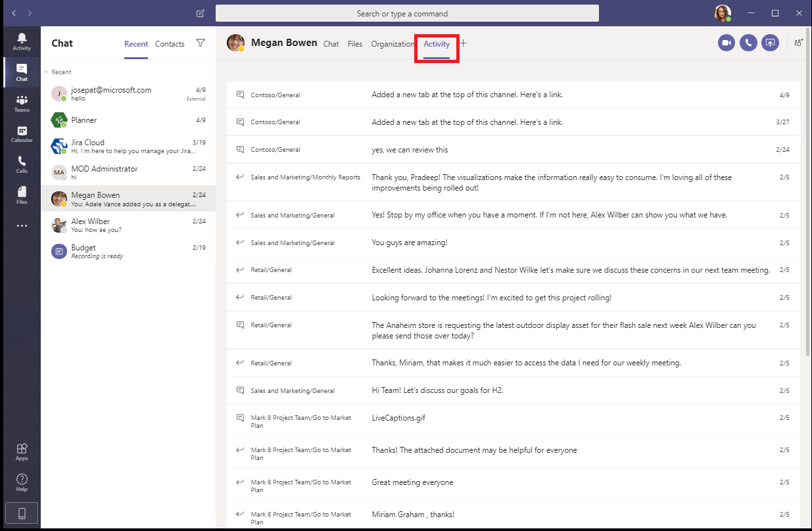The height and width of the screenshot is (531, 812).
Task: Open the Activity bell in sidebar
Action: 22,41
